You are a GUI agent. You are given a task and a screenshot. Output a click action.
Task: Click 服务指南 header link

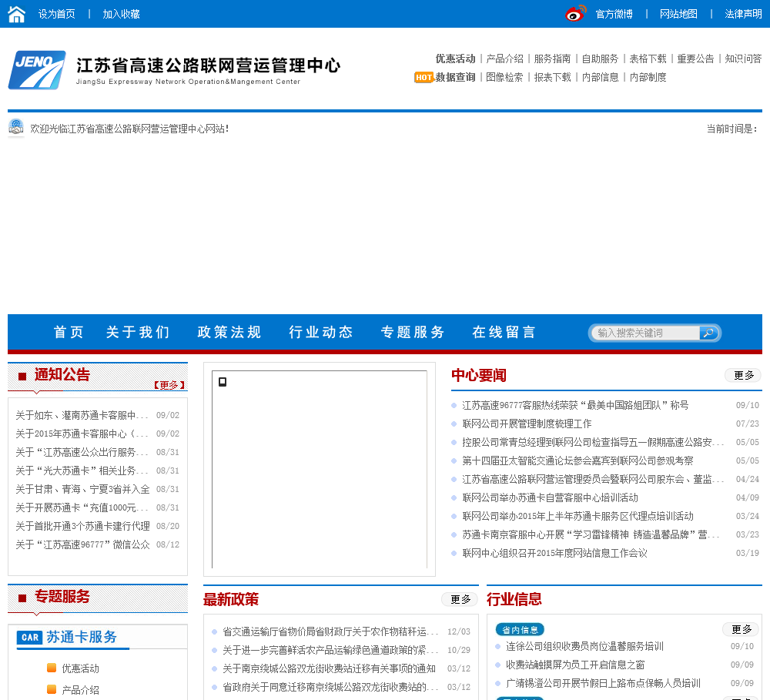(552, 59)
